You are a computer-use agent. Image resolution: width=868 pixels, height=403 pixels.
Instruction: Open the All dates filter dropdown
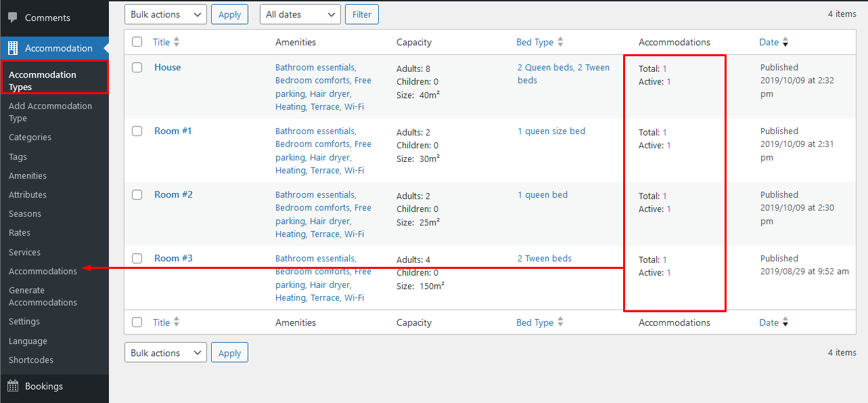(x=300, y=14)
